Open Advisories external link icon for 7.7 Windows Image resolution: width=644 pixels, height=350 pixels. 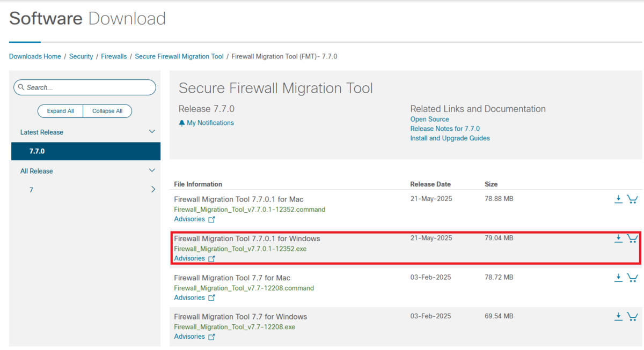[x=211, y=337]
